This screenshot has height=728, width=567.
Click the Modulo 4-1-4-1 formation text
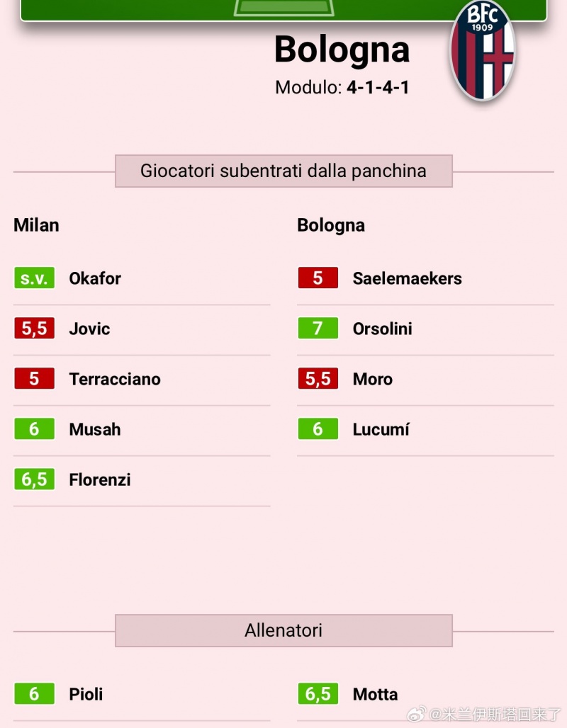[x=342, y=87]
